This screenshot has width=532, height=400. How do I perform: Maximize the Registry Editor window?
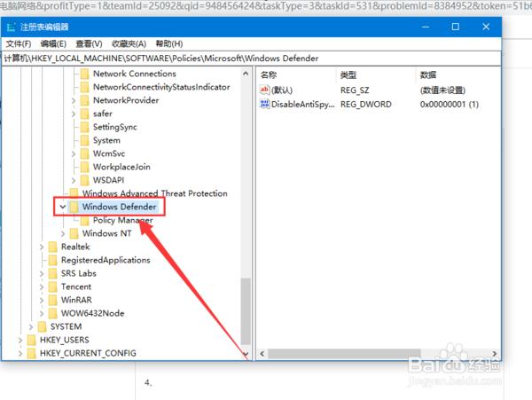(x=456, y=27)
